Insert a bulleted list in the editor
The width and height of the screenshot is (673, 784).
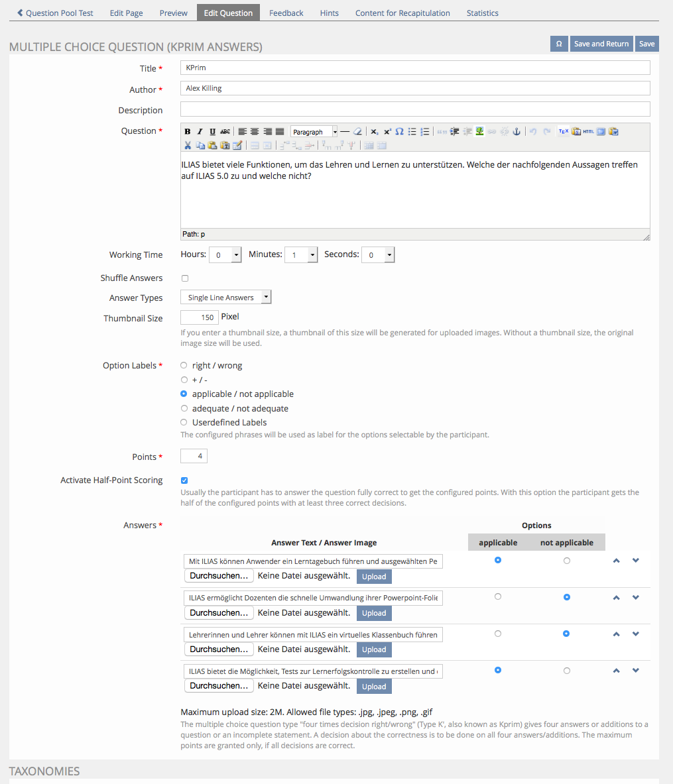click(412, 132)
